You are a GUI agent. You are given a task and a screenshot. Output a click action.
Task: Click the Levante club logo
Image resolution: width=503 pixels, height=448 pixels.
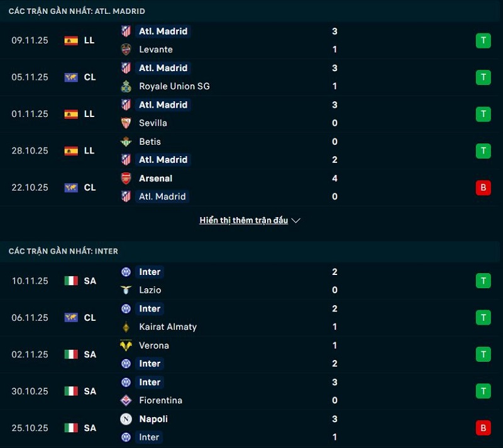pos(126,49)
